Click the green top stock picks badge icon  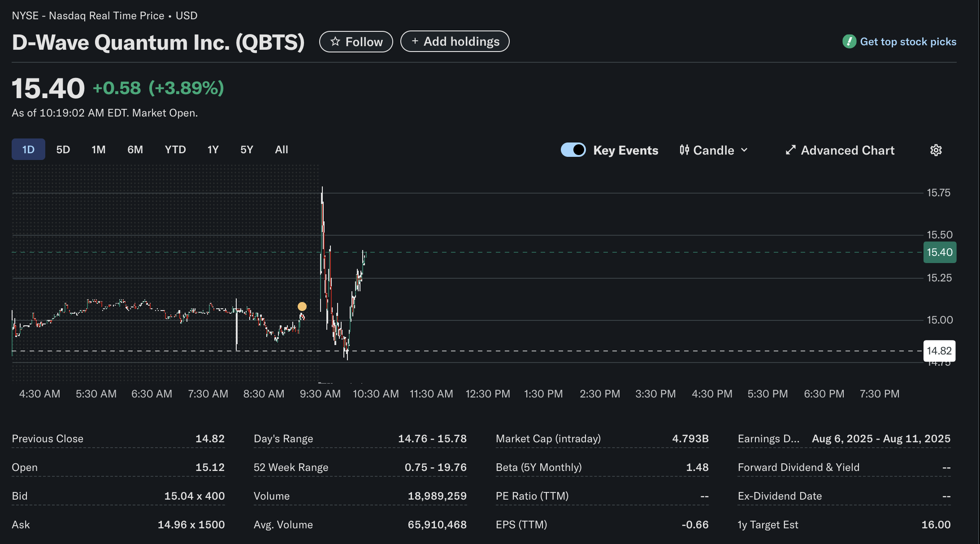pyautogui.click(x=849, y=42)
